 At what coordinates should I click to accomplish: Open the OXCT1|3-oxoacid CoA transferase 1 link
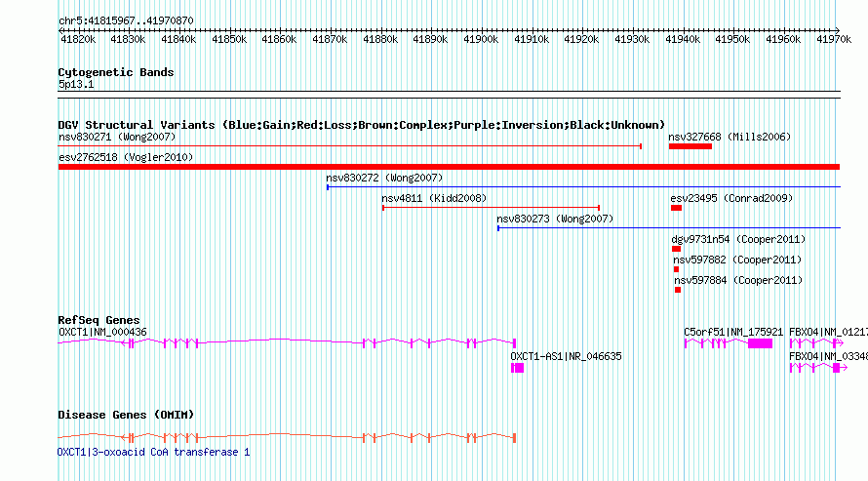[153, 452]
